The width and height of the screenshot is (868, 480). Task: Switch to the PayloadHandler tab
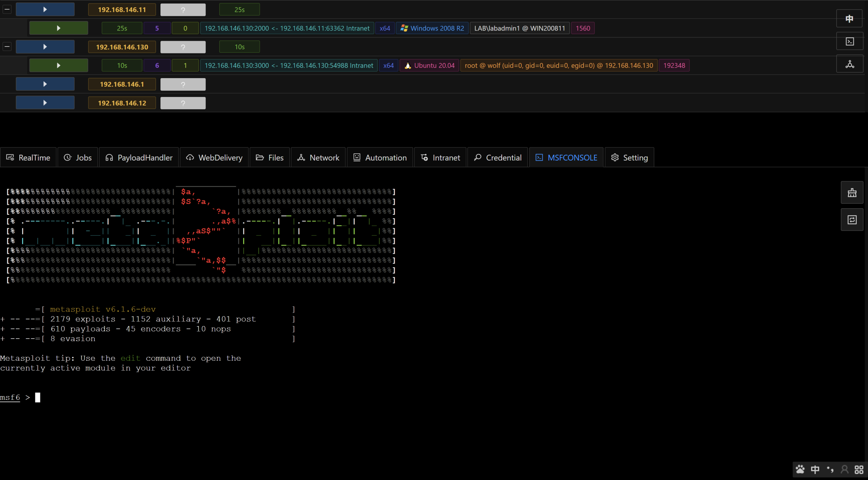pyautogui.click(x=139, y=157)
